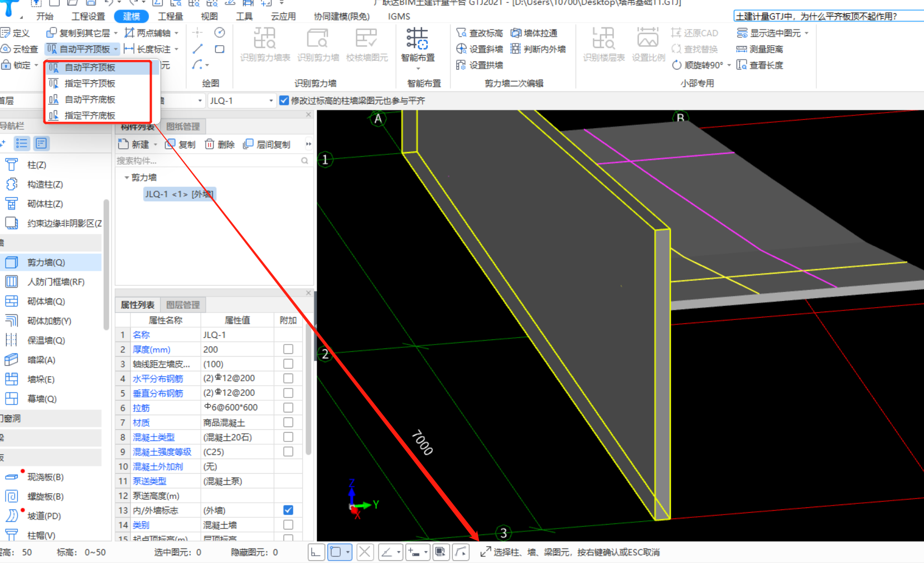The width and height of the screenshot is (924, 563).
Task: Select 砌体墙(Q) in the navigation bar
Action: click(x=46, y=301)
